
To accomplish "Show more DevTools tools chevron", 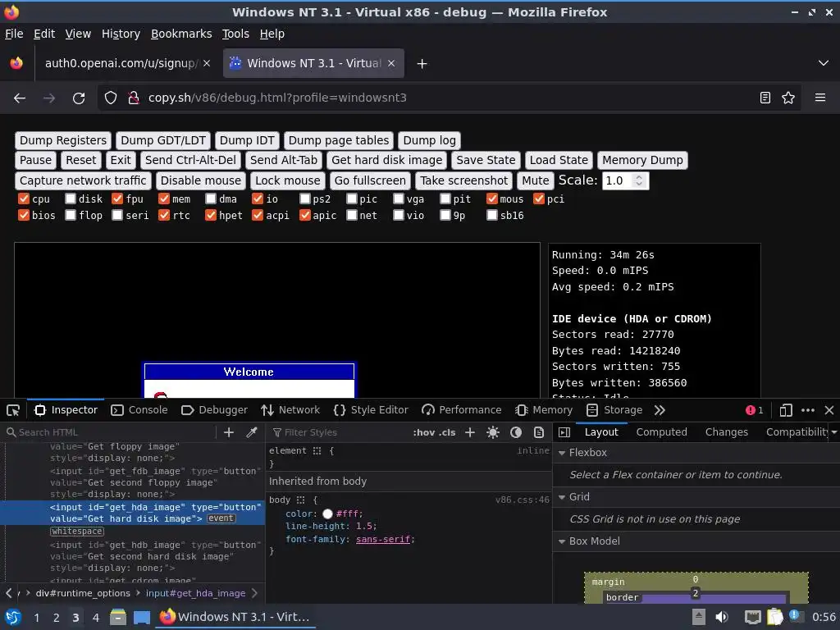I will pos(660,410).
